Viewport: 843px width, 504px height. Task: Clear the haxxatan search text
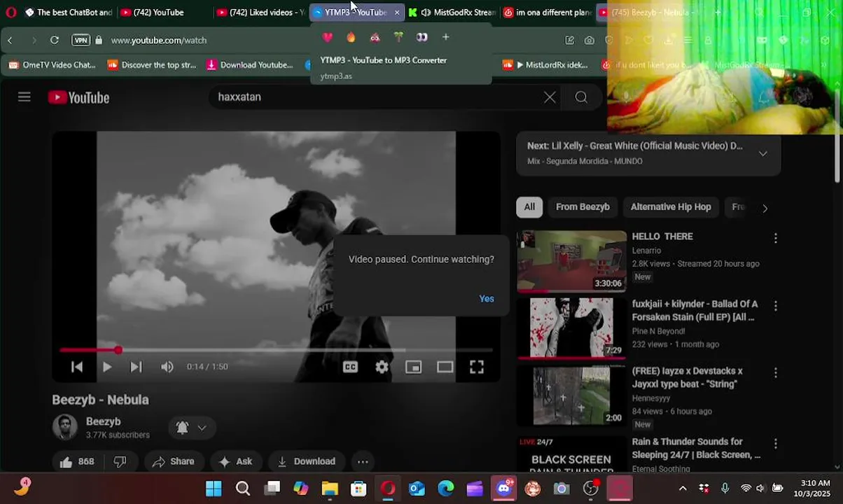550,97
